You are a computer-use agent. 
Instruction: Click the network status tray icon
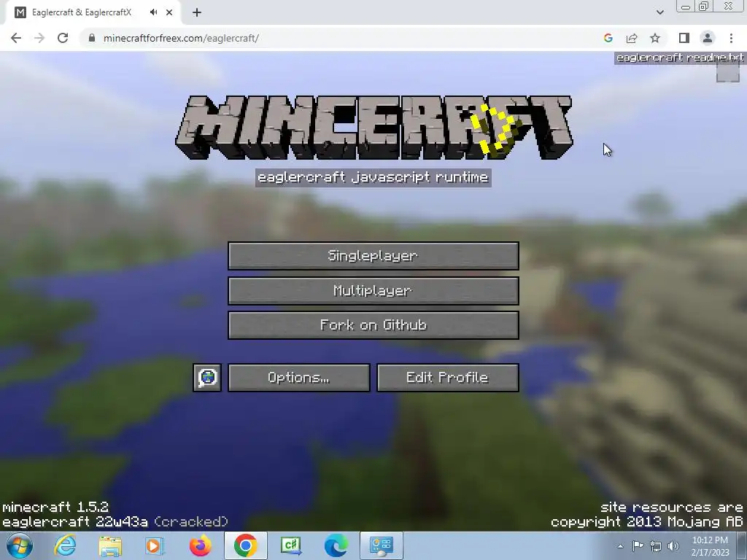click(x=656, y=546)
